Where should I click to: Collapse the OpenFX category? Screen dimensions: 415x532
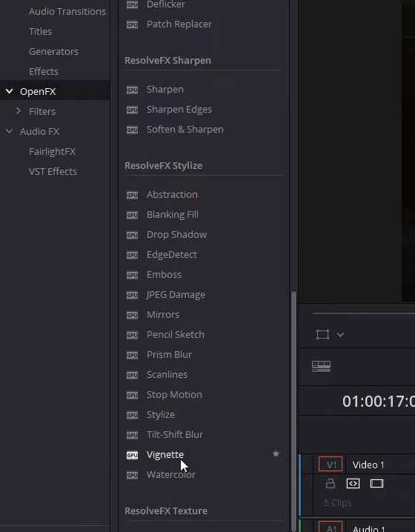click(10, 91)
